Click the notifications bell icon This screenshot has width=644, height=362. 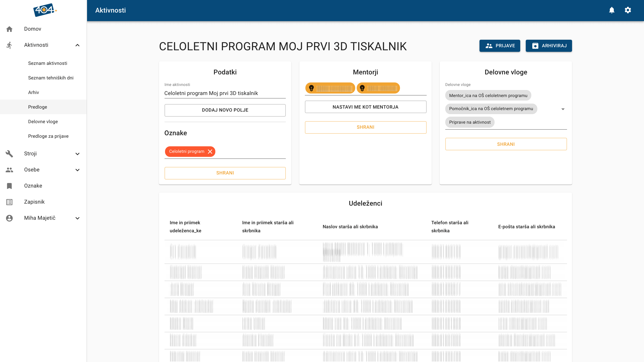click(612, 10)
